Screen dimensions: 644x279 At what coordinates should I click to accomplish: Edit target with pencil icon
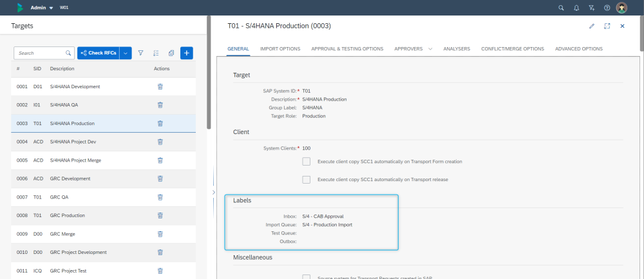pyautogui.click(x=592, y=26)
